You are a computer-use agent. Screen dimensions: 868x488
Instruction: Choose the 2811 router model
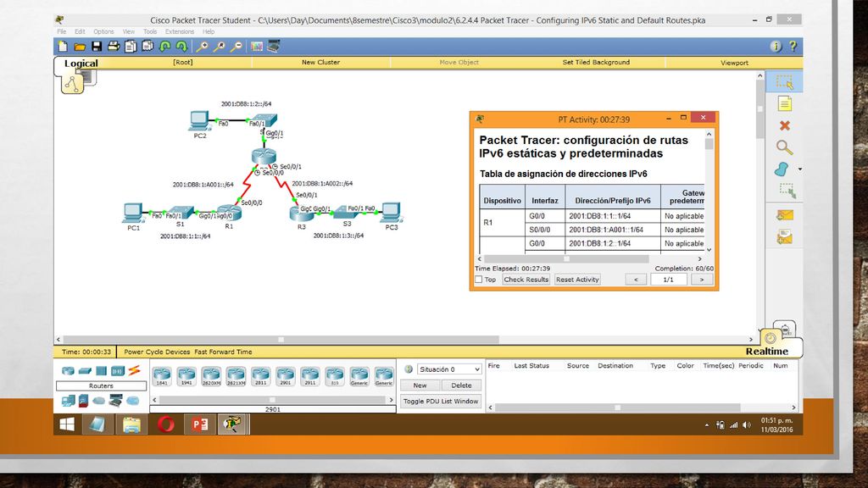click(260, 376)
